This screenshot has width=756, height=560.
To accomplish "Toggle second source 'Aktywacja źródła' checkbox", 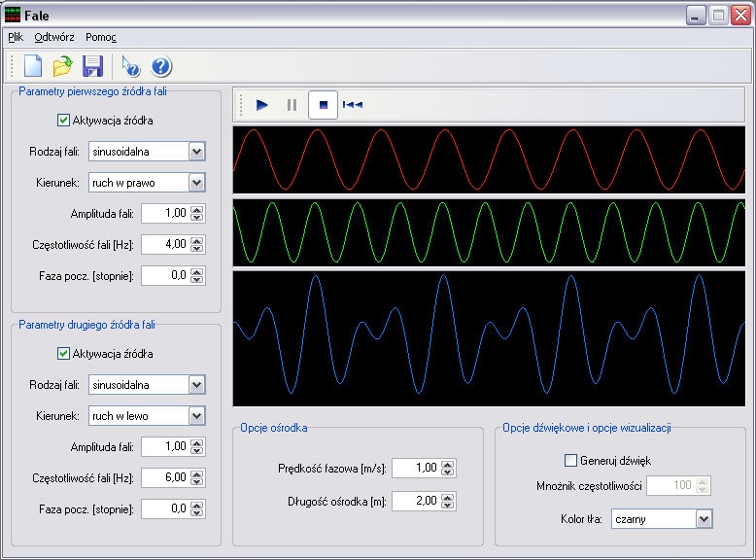I will click(64, 354).
